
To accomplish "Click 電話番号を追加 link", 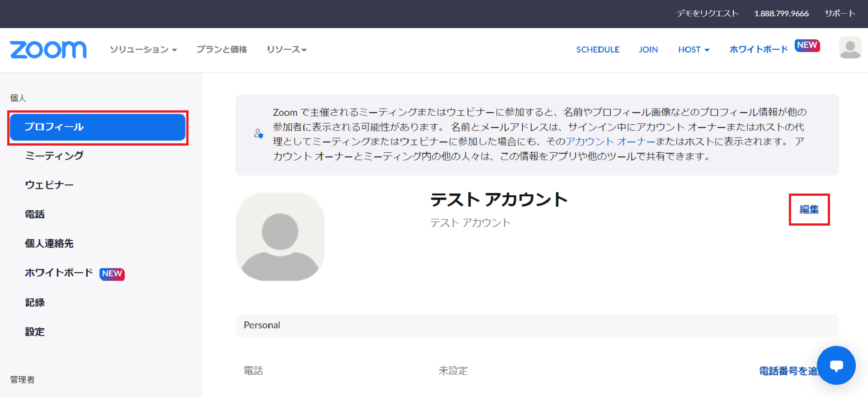I will coord(788,371).
